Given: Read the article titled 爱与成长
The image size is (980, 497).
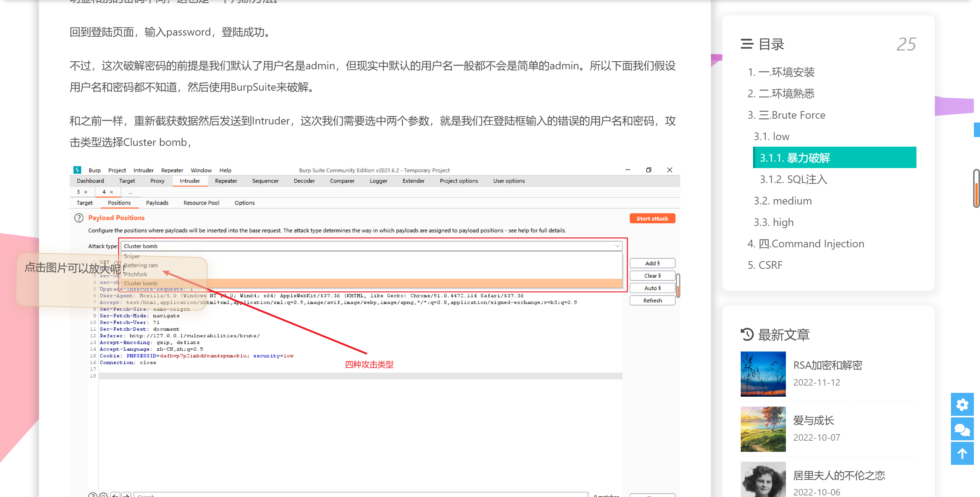Looking at the screenshot, I should [x=813, y=420].
